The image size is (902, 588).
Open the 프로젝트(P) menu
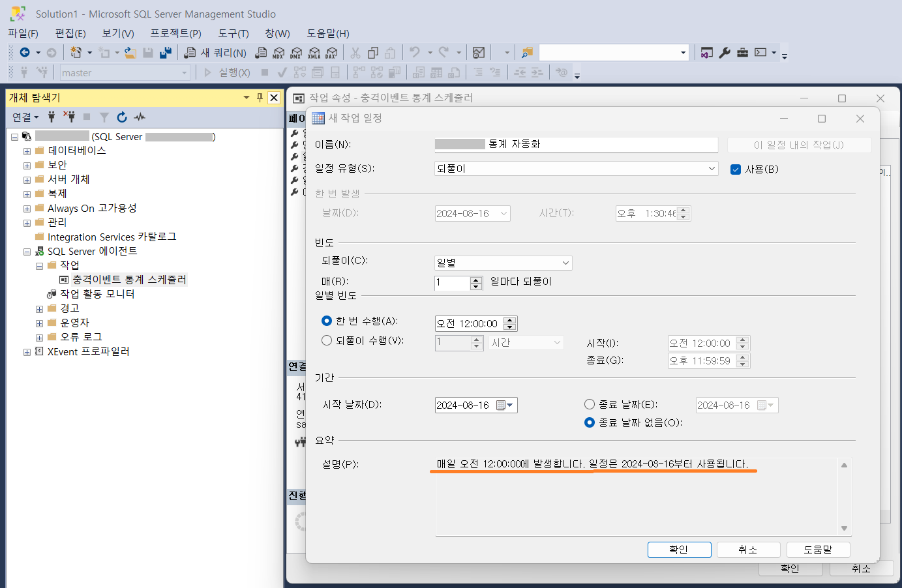(175, 33)
